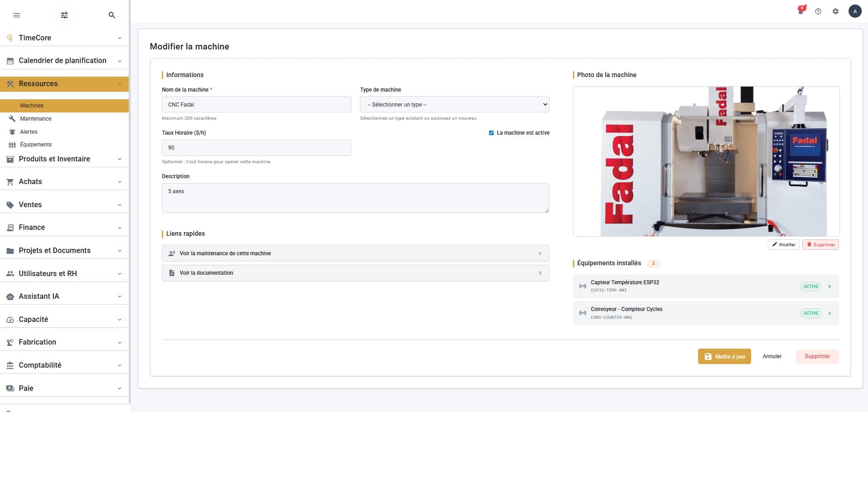
Task: Open the hamburger menu icon
Action: pyautogui.click(x=17, y=15)
